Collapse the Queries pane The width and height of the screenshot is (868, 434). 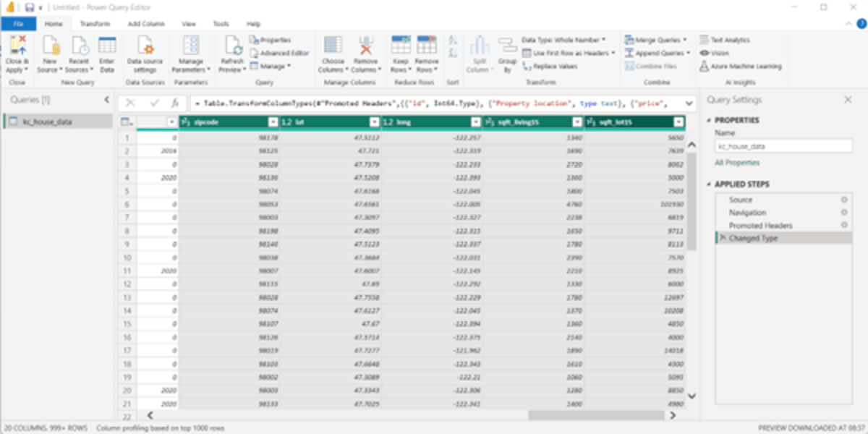(x=106, y=100)
